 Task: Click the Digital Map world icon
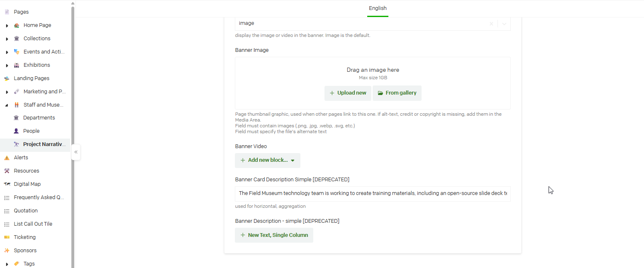coord(7,184)
